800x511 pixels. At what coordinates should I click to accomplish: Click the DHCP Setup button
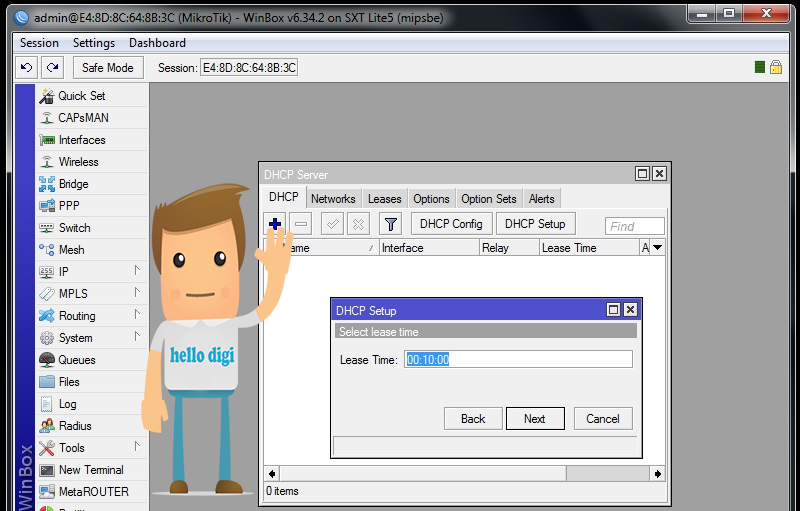point(535,224)
